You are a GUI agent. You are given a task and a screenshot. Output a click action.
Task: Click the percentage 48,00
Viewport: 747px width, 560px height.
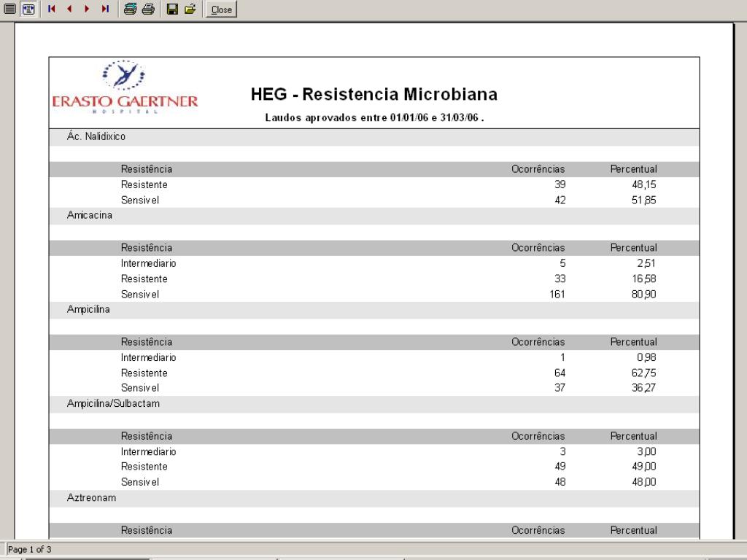pyautogui.click(x=644, y=482)
